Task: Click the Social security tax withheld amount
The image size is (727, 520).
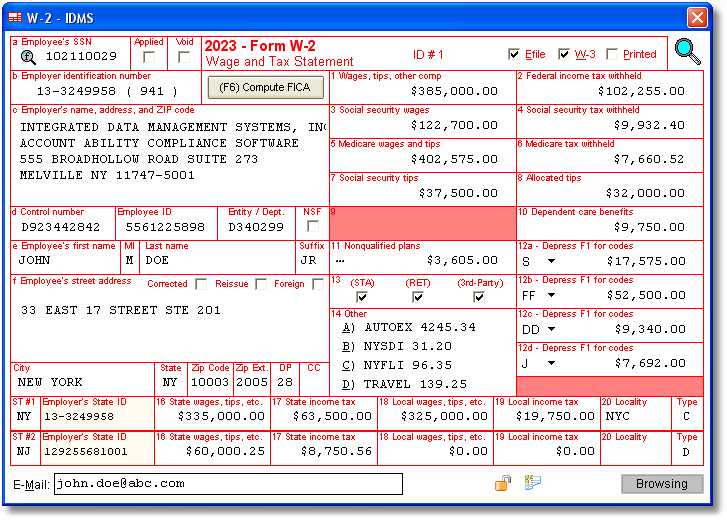Action: 649,125
